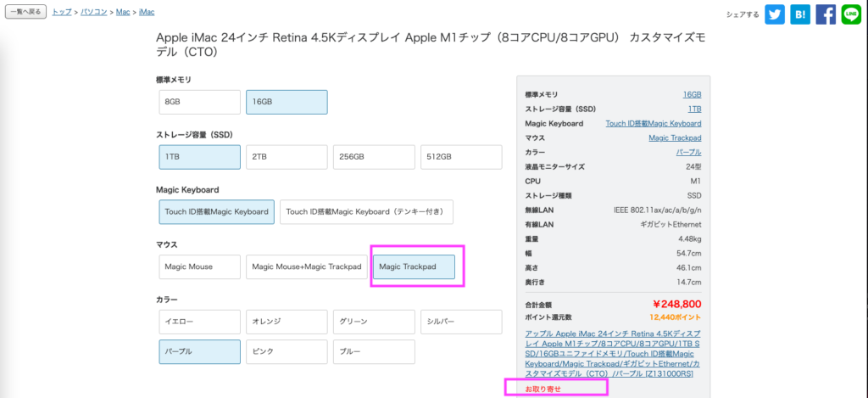Open the 1TB link in summary panel
Screen dimensions: 868x398
point(695,109)
